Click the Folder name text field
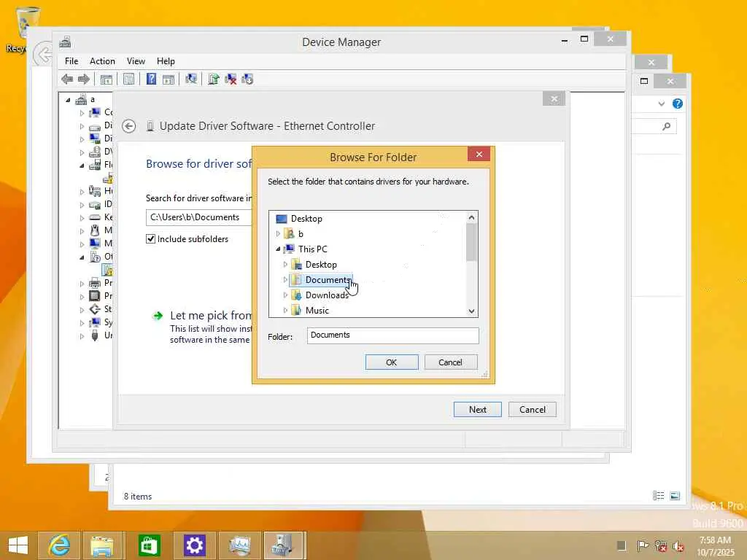 point(393,335)
